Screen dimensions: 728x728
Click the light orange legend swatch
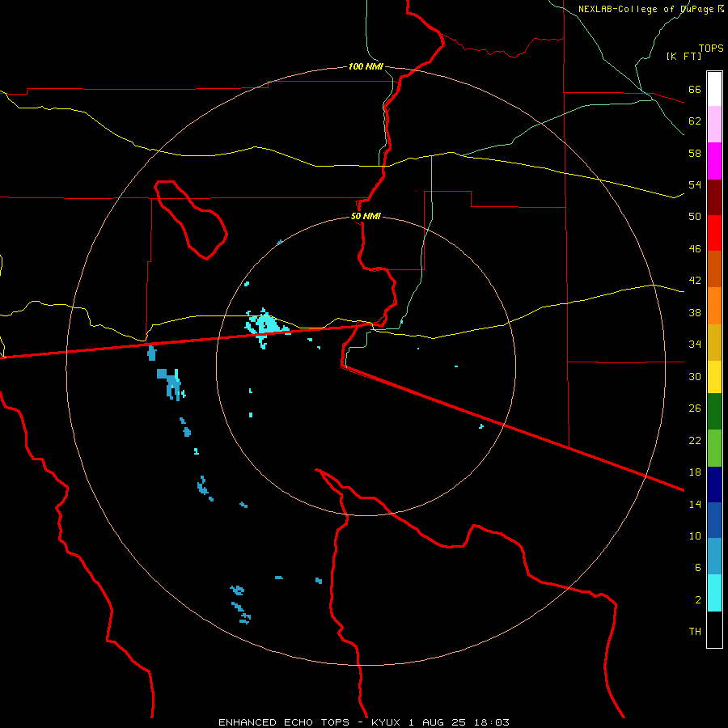pyautogui.click(x=714, y=306)
